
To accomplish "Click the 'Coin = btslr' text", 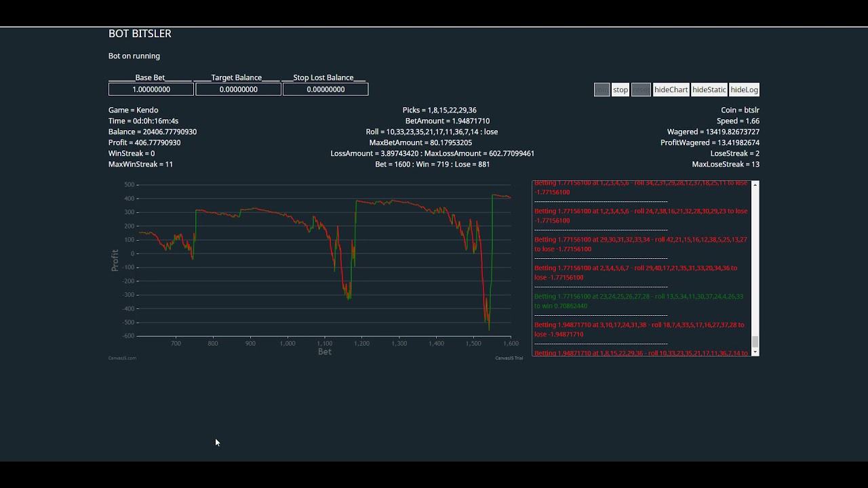I will (740, 110).
